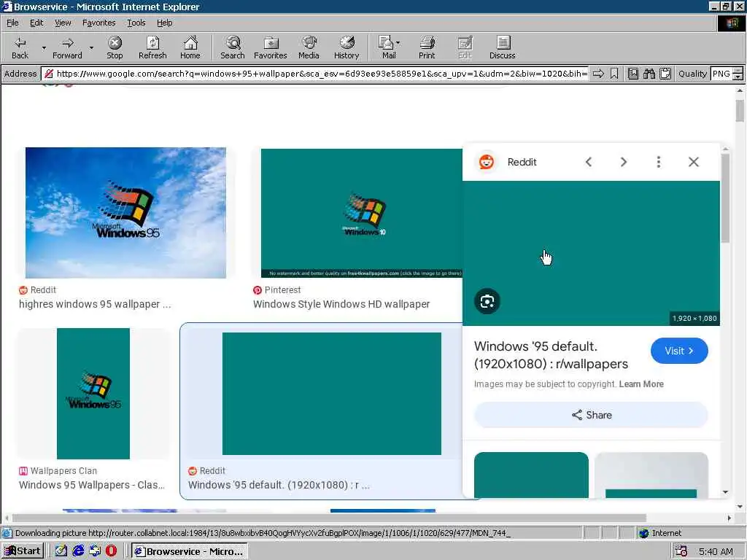
Task: Click the page horizontal scrollbar thumb
Action: coord(329,518)
